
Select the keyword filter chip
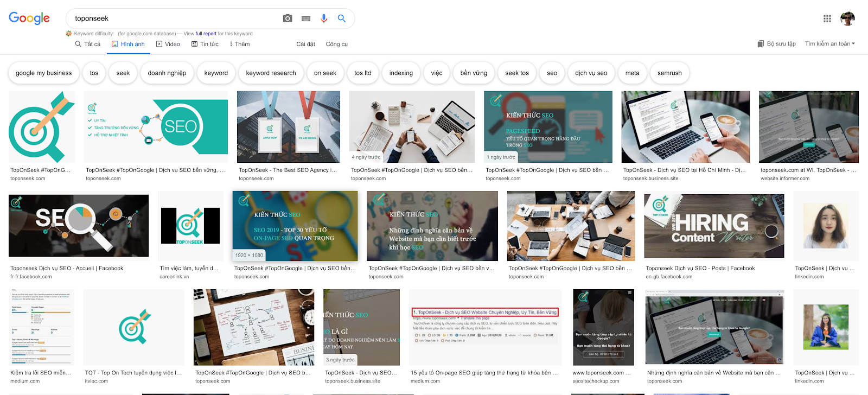click(x=216, y=73)
